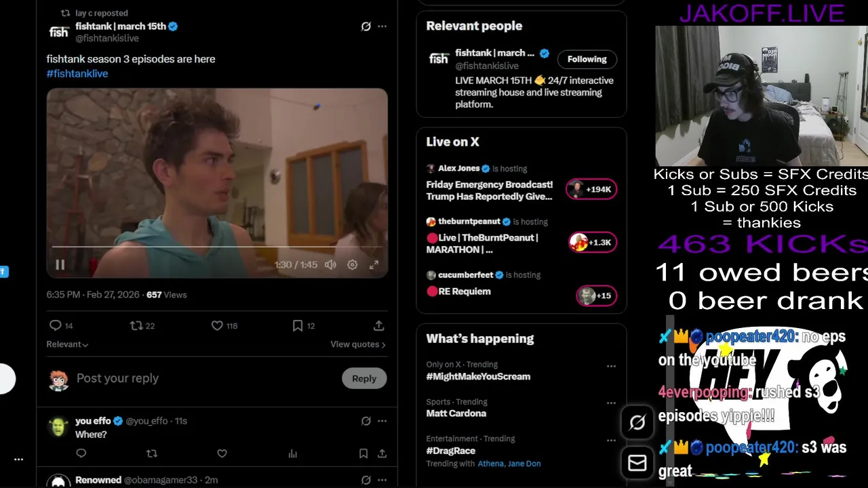Reply icon under fishtank post
868x488 pixels.
[56, 326]
